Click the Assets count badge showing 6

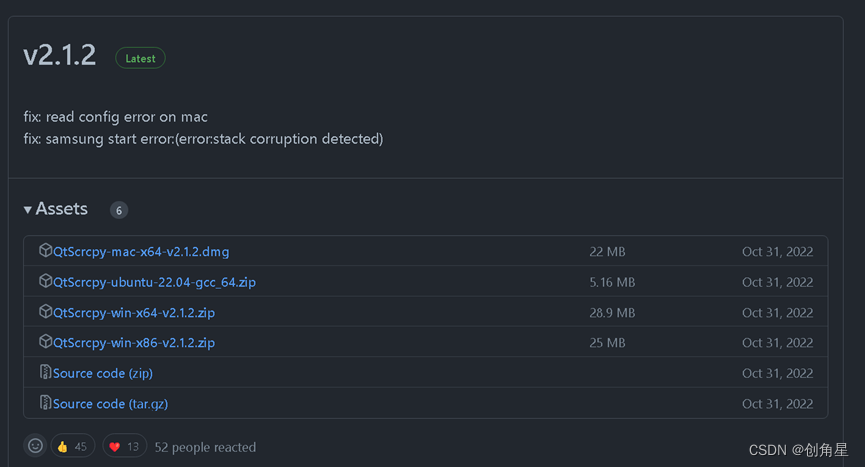point(119,210)
